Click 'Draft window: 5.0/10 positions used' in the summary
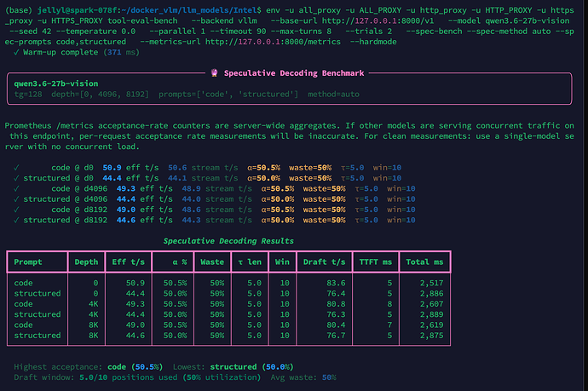Screen dimensions: 588x391 tap(95, 377)
